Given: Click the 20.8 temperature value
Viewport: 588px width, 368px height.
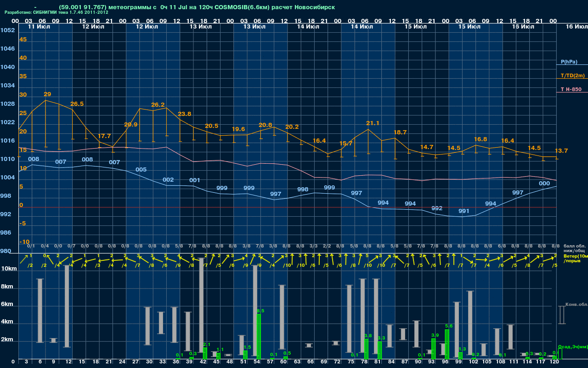Looking at the screenshot, I should click(266, 125).
